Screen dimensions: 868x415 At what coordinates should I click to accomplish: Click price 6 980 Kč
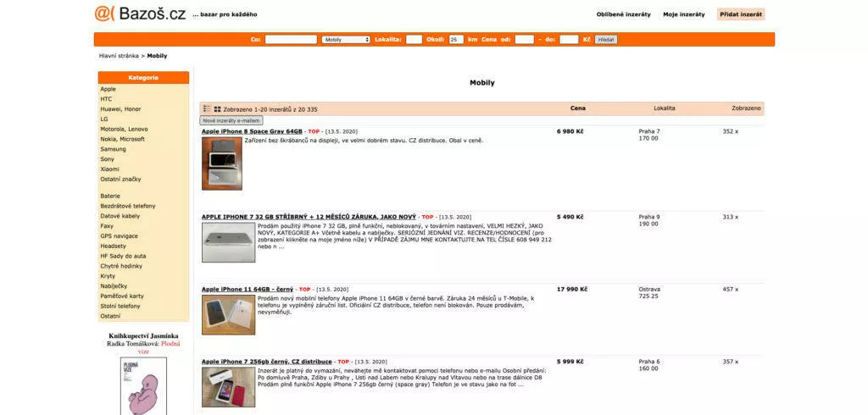pyautogui.click(x=570, y=131)
